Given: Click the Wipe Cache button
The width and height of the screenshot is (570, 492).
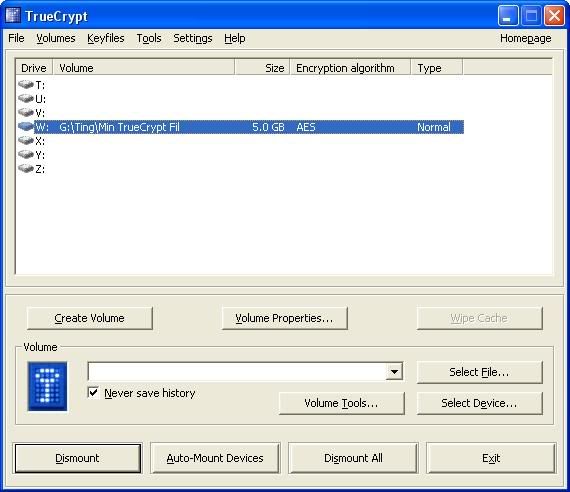Looking at the screenshot, I should click(x=479, y=318).
